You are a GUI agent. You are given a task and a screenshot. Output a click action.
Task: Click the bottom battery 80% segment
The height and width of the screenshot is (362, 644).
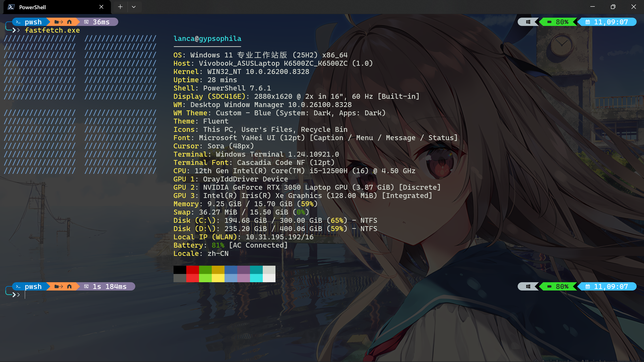558,286
